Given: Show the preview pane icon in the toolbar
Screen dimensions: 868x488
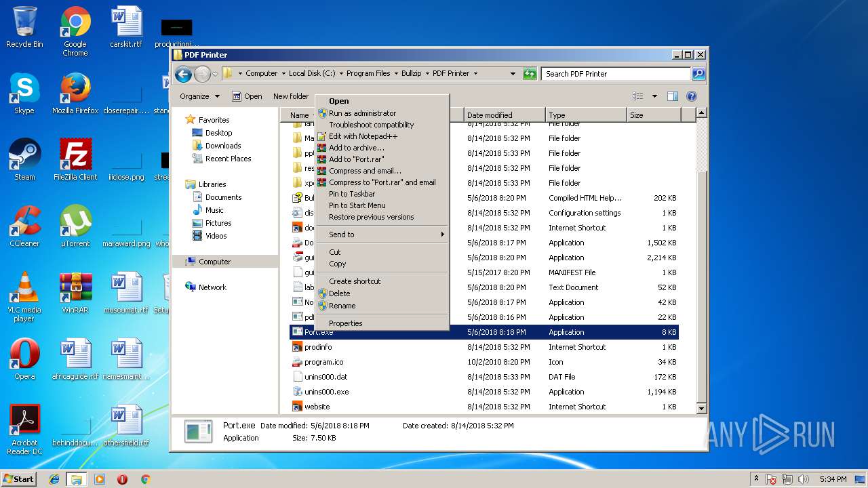Looking at the screenshot, I should pyautogui.click(x=672, y=96).
